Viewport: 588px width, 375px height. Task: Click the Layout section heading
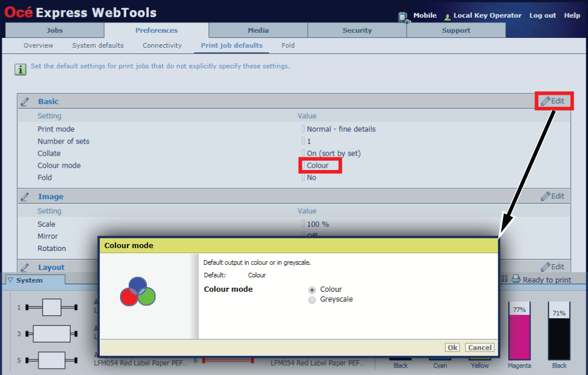[51, 268]
